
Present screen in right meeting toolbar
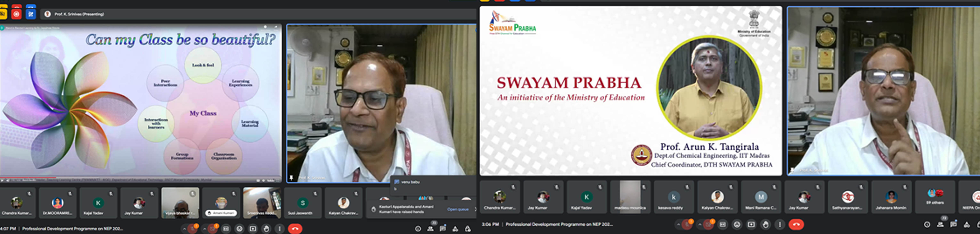coord(751,225)
